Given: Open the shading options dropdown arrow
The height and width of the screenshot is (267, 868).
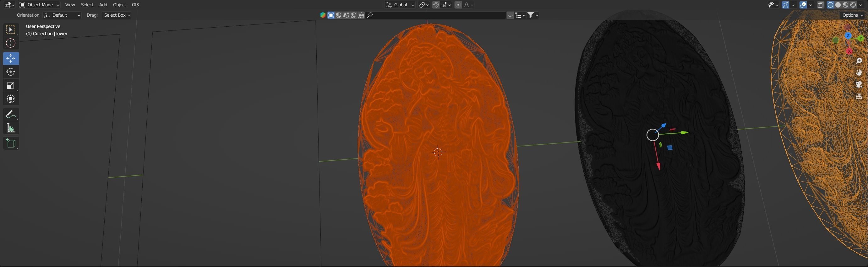Looking at the screenshot, I should coord(861,5).
